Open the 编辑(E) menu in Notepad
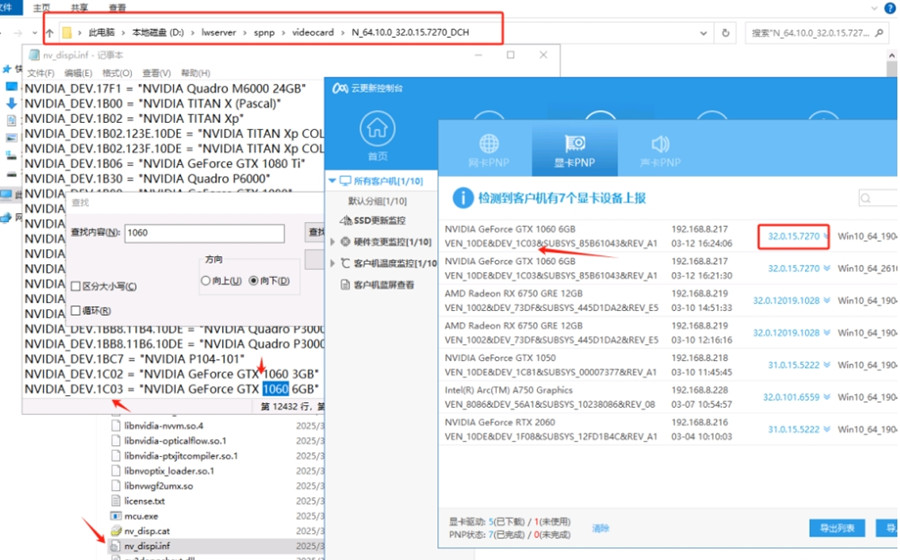 pyautogui.click(x=78, y=73)
